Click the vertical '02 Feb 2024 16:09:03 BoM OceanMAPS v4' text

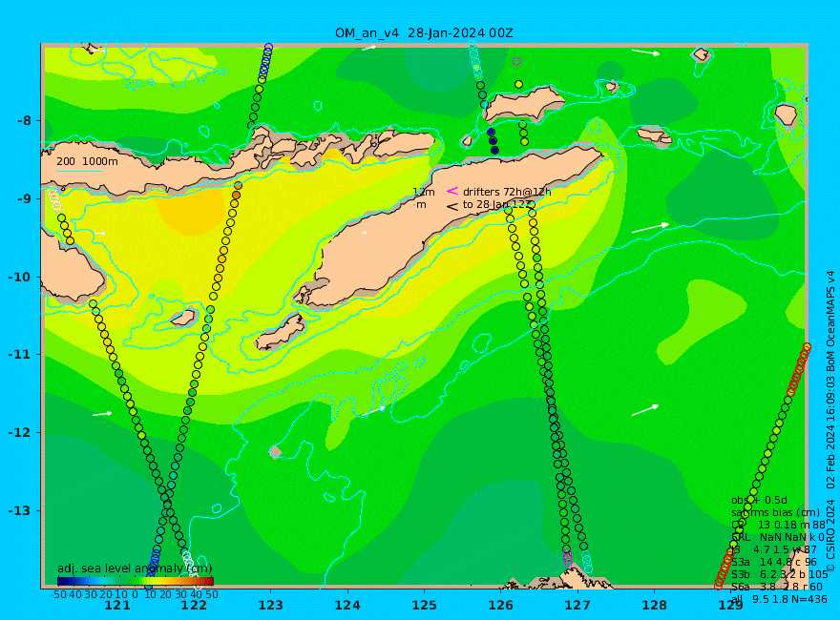[830, 379]
